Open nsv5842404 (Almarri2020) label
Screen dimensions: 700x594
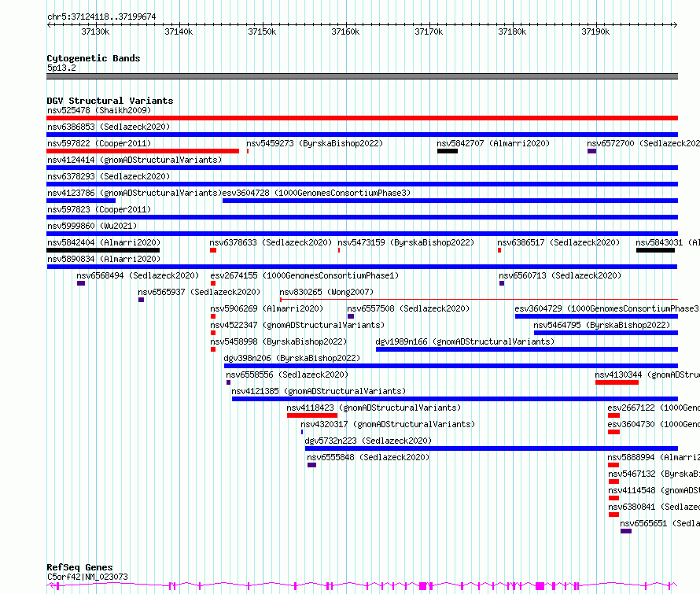click(104, 242)
